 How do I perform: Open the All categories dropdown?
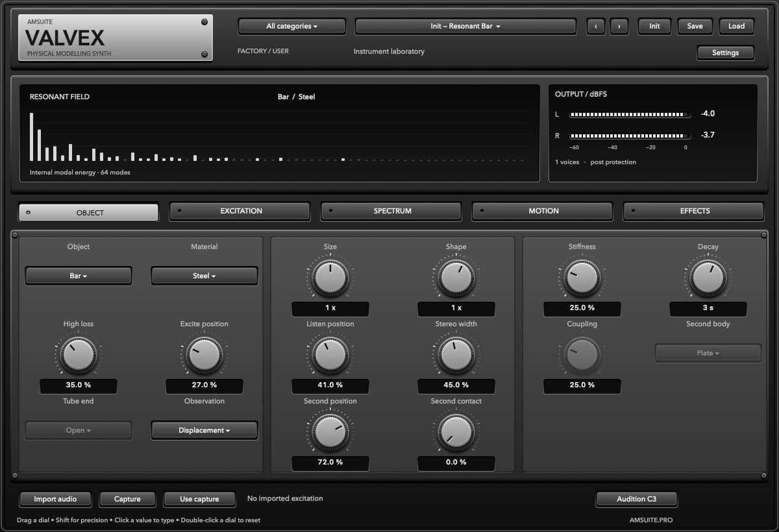click(x=292, y=27)
